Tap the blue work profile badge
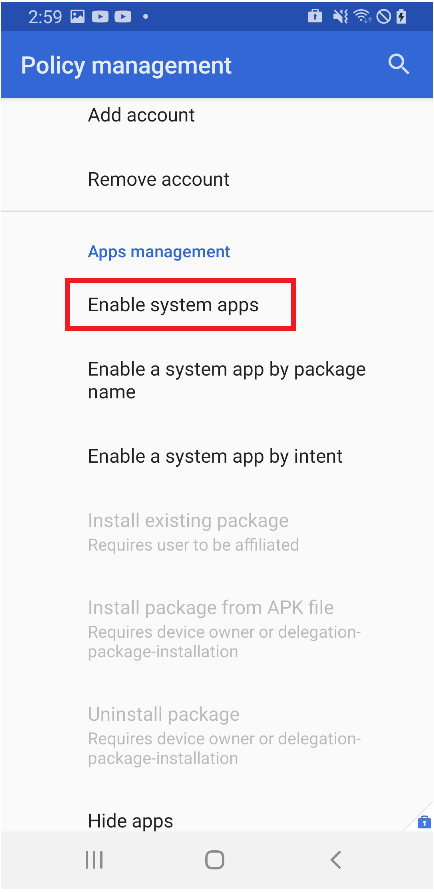 [x=424, y=822]
